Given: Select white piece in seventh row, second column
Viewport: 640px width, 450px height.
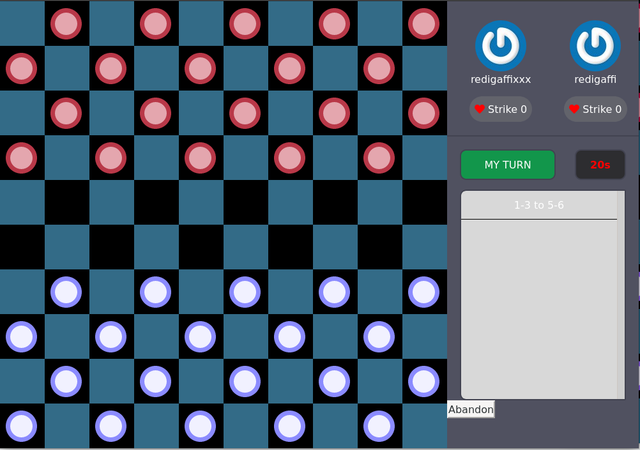Looking at the screenshot, I should 66,292.
